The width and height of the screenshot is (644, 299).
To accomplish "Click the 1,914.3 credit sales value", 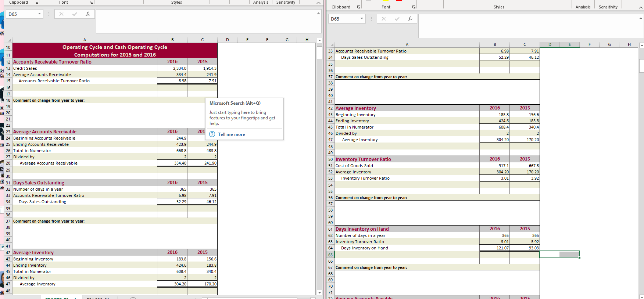I will (x=203, y=68).
